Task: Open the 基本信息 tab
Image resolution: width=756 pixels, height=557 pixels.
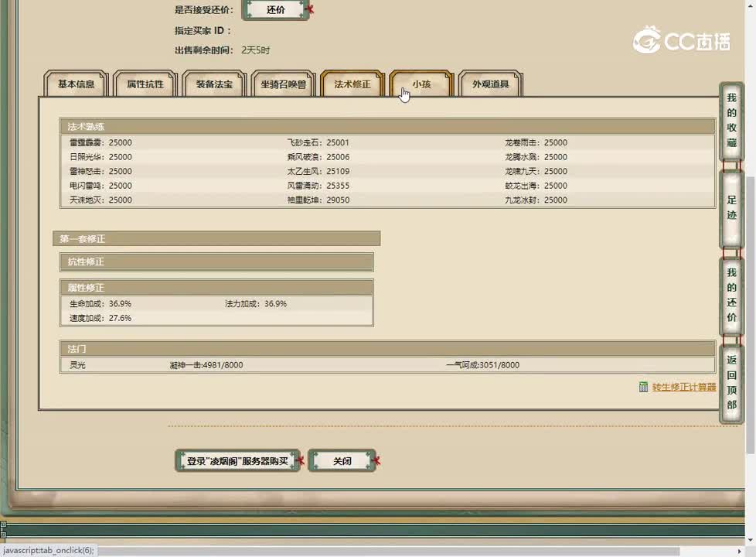Action: [x=77, y=84]
